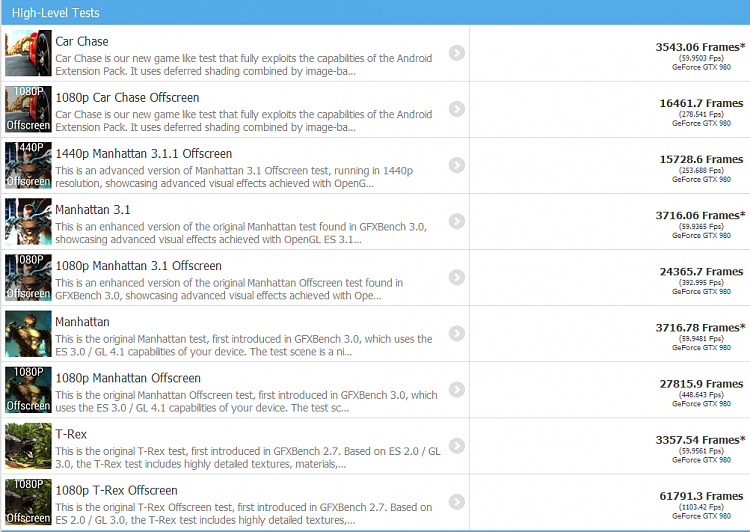Click the 15728.6 Frames result
This screenshot has height=532, width=750.
point(701,159)
